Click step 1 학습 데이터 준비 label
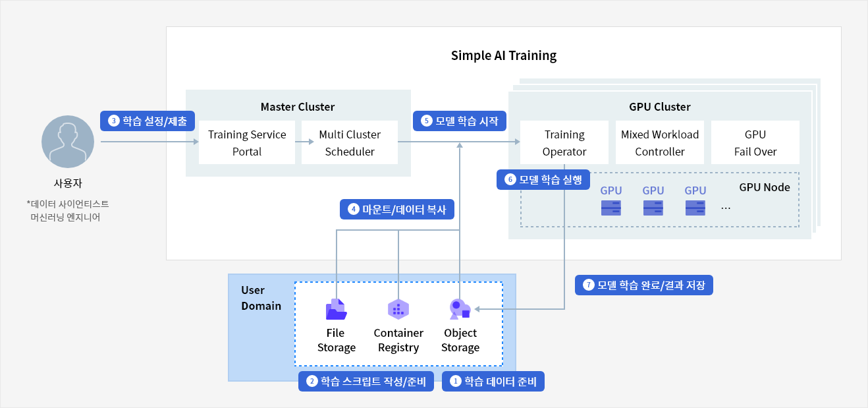This screenshot has height=408, width=868. click(x=493, y=382)
